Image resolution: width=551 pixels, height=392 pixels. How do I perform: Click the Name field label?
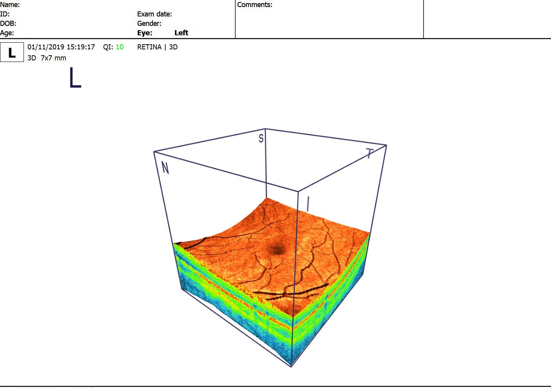(x=10, y=5)
